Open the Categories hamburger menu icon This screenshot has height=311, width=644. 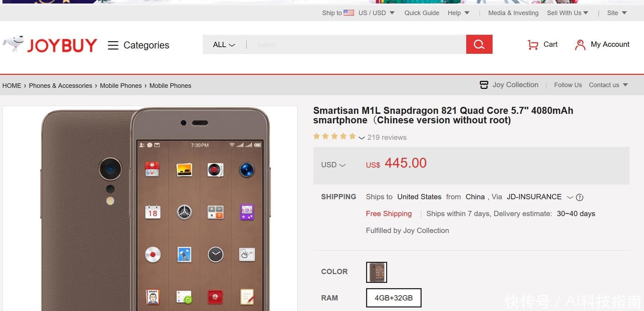(113, 45)
